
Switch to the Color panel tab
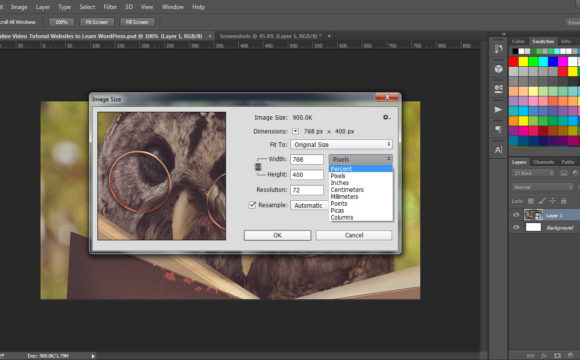(x=518, y=41)
